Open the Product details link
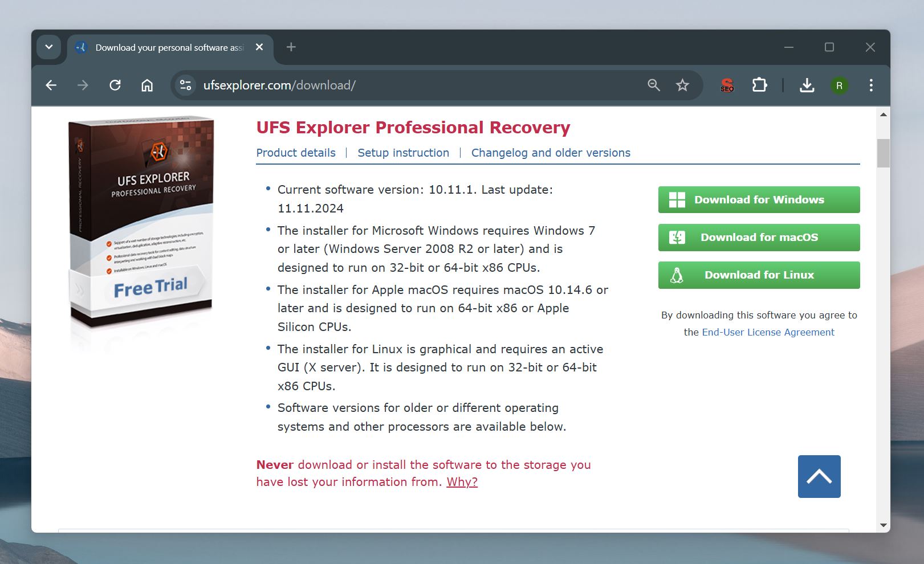The height and width of the screenshot is (564, 924). [x=296, y=153]
